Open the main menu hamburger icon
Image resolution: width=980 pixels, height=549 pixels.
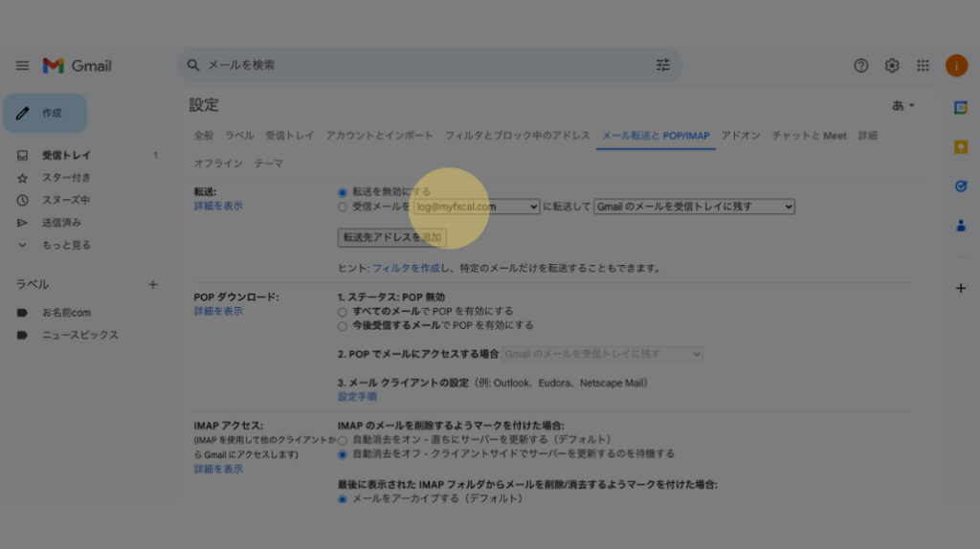tap(22, 66)
